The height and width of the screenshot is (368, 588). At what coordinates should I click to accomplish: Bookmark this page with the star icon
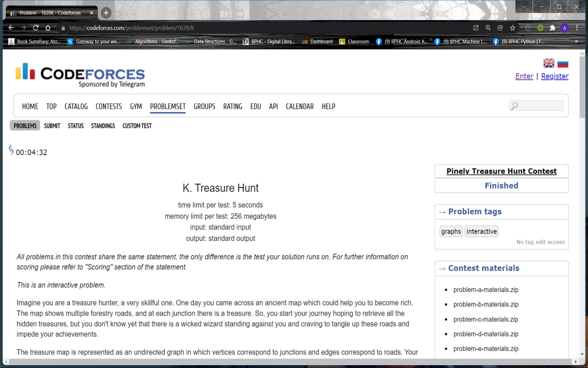[513, 28]
